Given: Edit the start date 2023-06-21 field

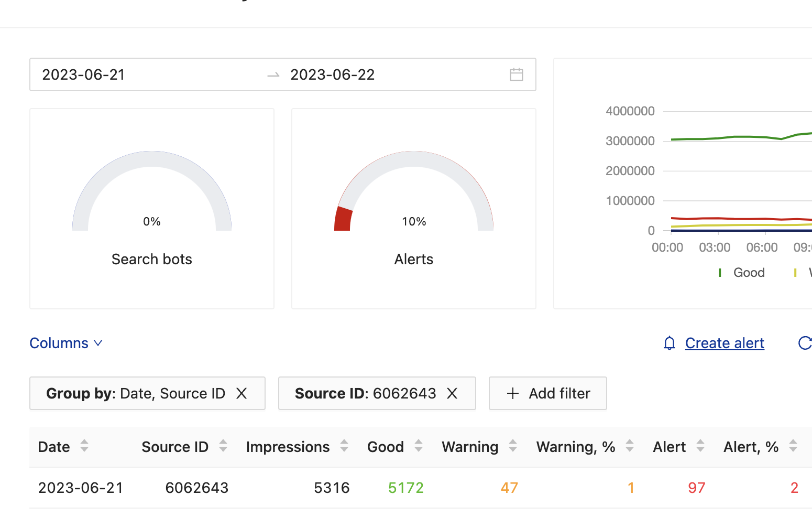Looking at the screenshot, I should tap(84, 74).
